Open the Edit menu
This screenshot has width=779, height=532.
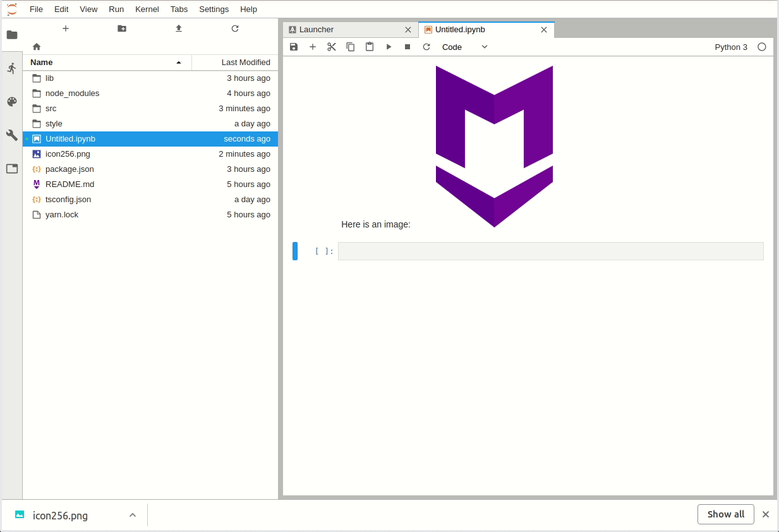61,9
